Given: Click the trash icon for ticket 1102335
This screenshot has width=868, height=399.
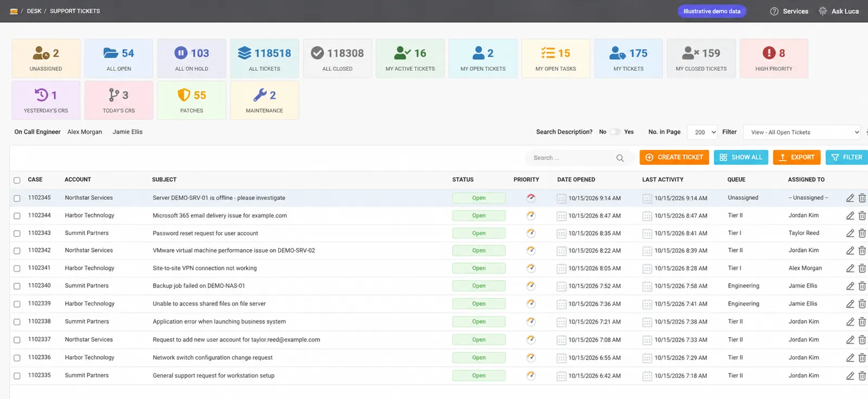Looking at the screenshot, I should tap(862, 376).
